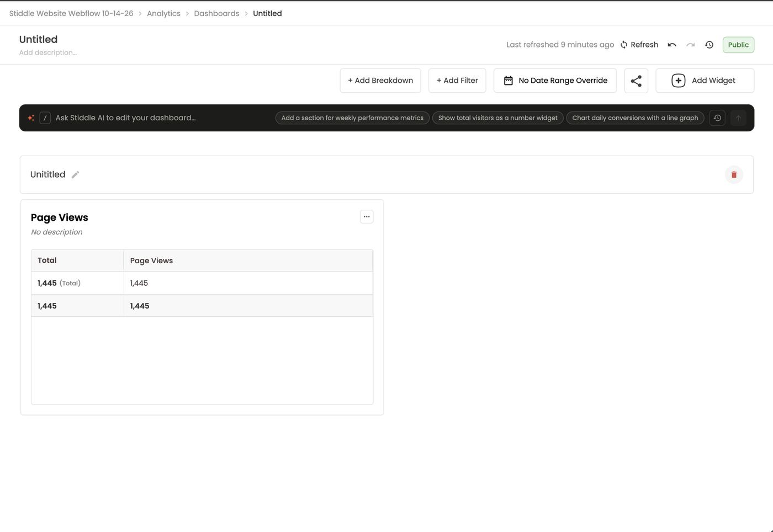Go to Dashboards breadcrumb
Screen dimensions: 773x532
point(216,13)
